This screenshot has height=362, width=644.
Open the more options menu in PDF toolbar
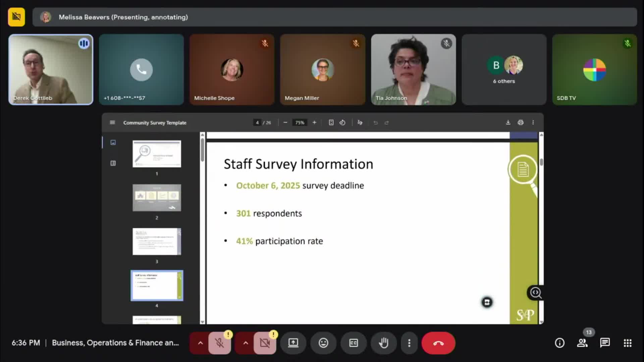[533, 122]
